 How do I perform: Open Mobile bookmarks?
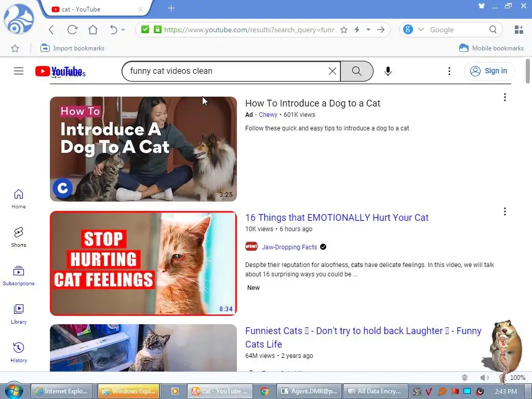(x=491, y=48)
